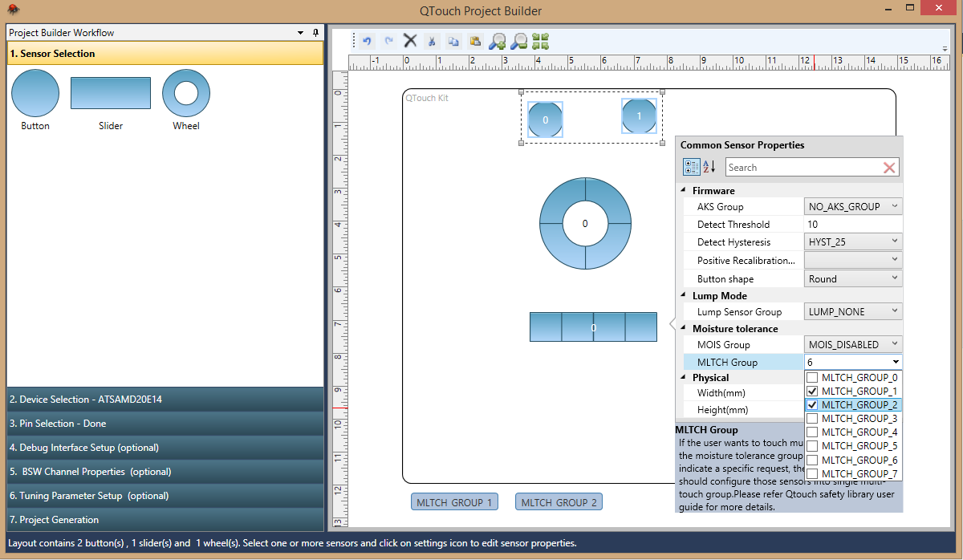Open toolbar overflow options at the right end

[945, 48]
